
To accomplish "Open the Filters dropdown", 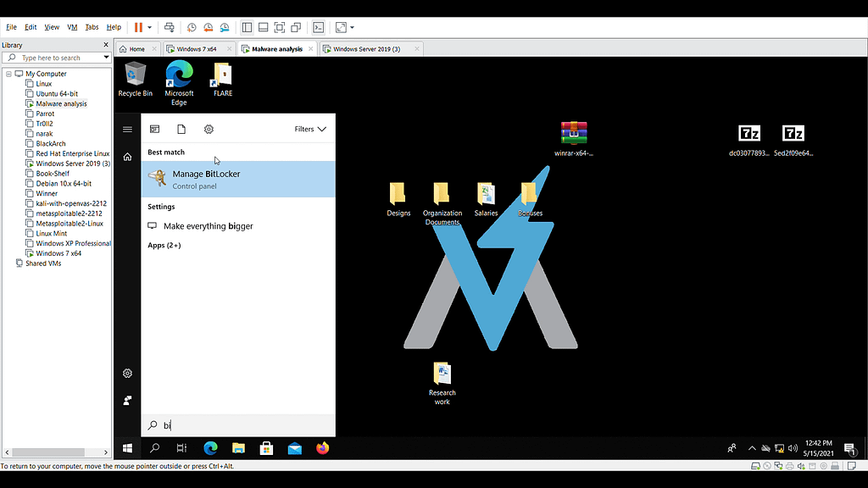I will pyautogui.click(x=310, y=129).
